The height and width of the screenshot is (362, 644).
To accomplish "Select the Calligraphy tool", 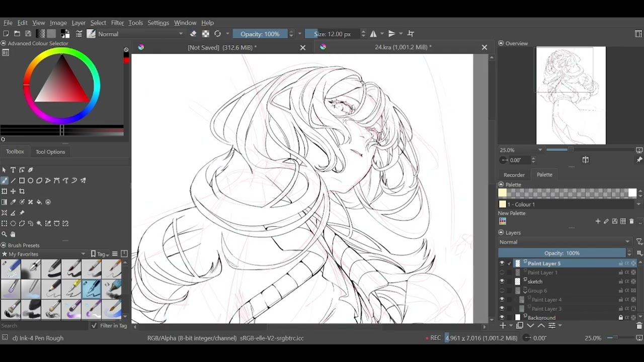I will coord(31,170).
